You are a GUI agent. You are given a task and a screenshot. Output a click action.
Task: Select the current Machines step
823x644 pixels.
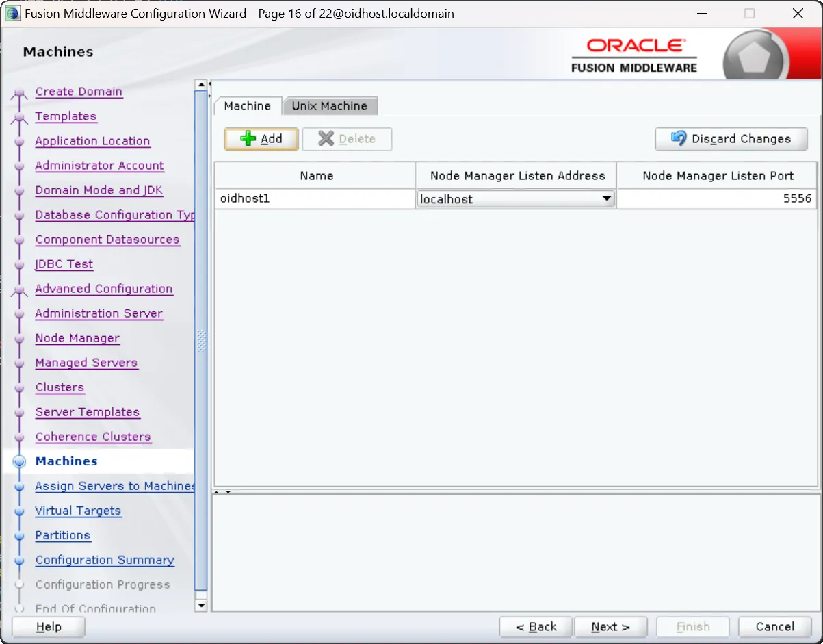click(66, 461)
